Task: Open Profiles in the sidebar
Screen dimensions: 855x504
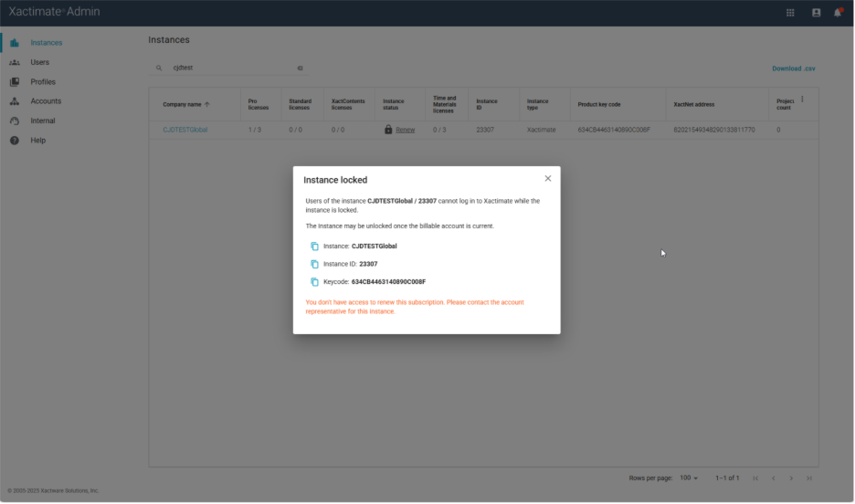Action: (43, 82)
